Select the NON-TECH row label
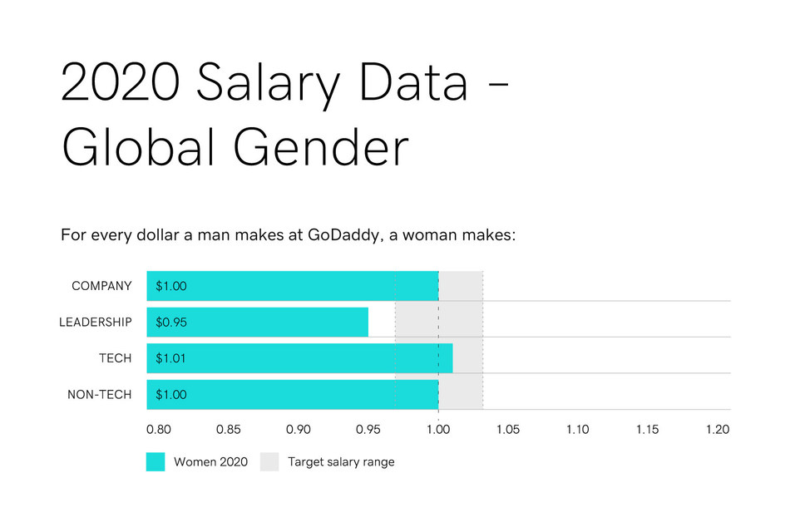The height and width of the screenshot is (532, 790). tap(99, 395)
